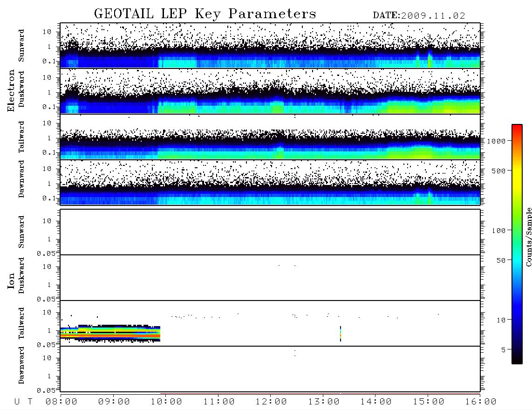Click the DATE:2009.11.02 label

pos(419,15)
